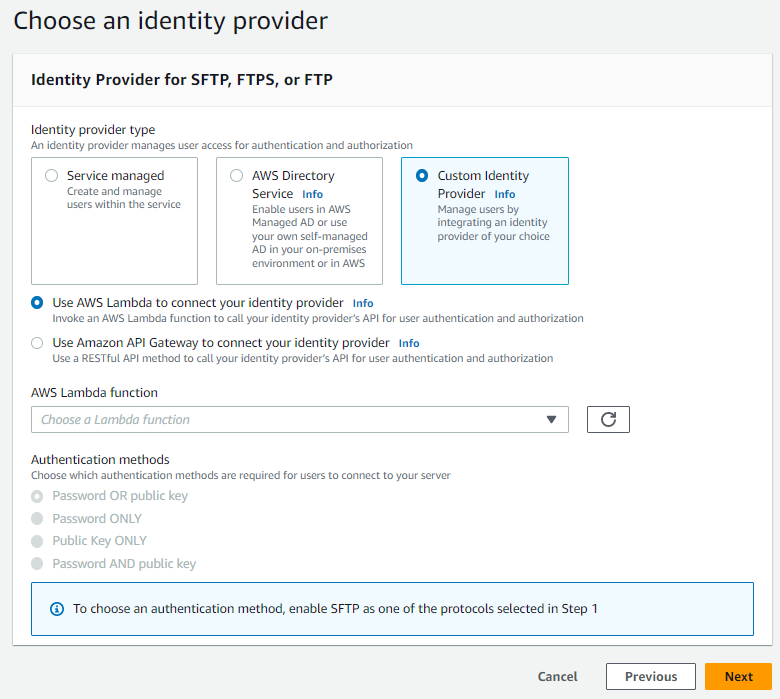This screenshot has height=699, width=780.
Task: Click Info link for AWS Lambda option
Action: click(363, 303)
